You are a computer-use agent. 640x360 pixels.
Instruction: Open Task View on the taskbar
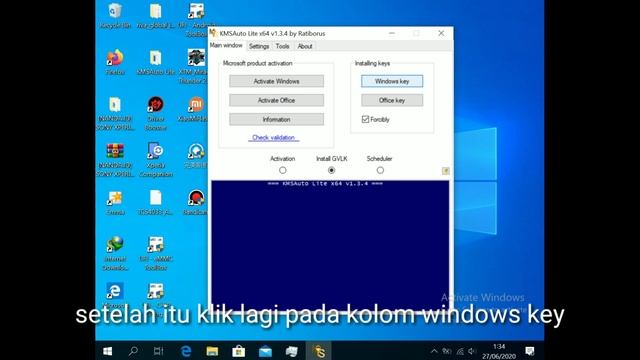158,351
